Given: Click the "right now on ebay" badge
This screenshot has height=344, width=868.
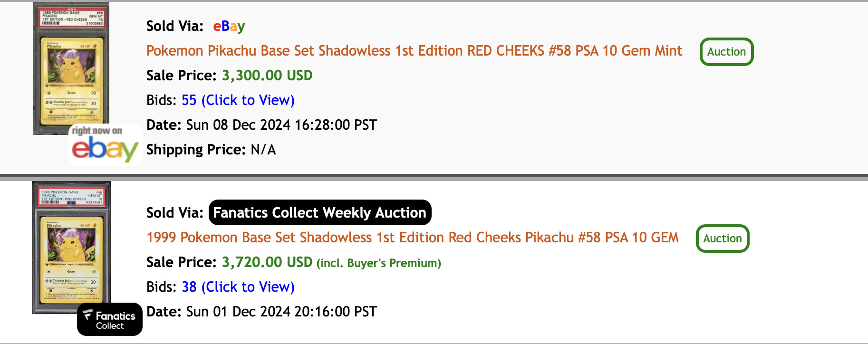Looking at the screenshot, I should (105, 144).
